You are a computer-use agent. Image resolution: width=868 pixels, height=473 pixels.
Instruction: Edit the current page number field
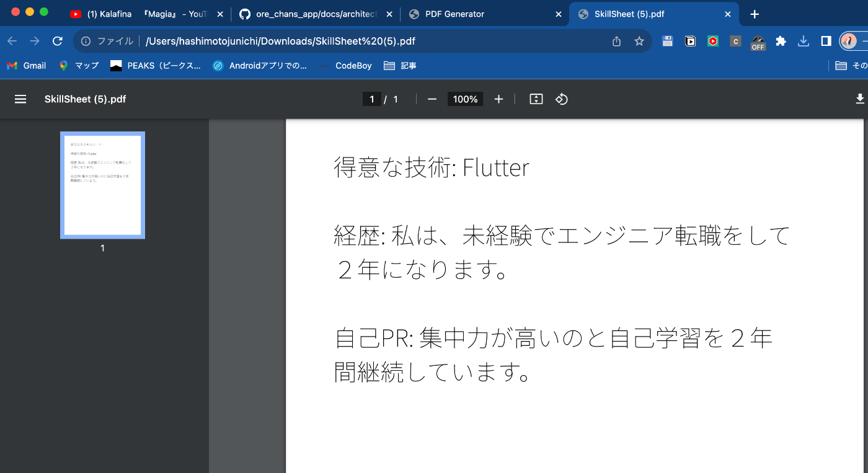(371, 99)
